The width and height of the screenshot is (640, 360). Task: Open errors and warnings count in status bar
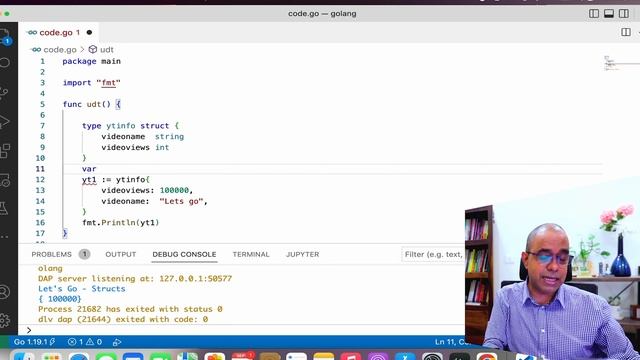[85, 342]
